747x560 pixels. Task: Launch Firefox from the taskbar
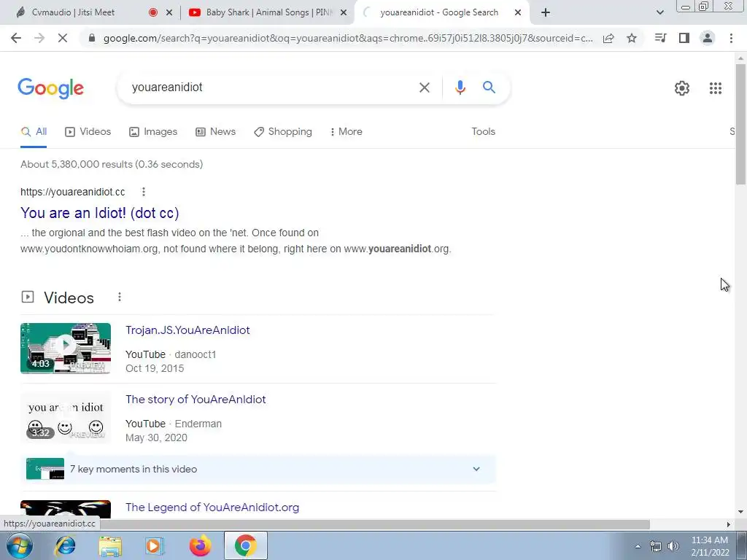(x=200, y=545)
